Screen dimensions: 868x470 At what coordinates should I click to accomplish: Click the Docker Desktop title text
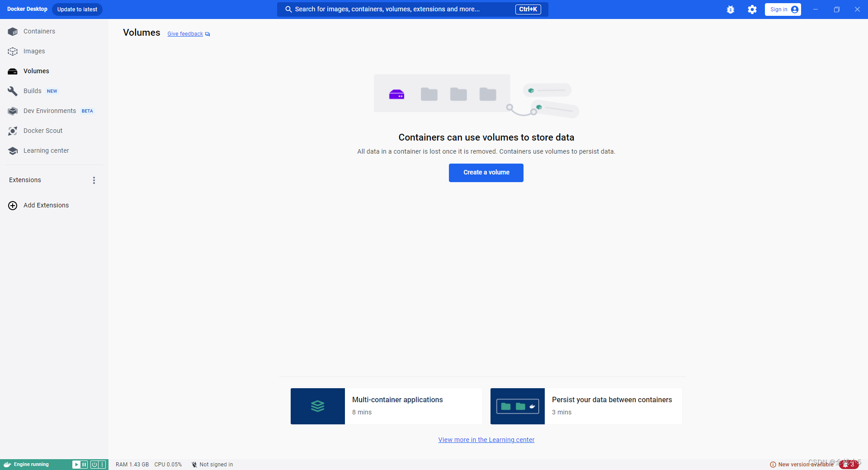27,9
